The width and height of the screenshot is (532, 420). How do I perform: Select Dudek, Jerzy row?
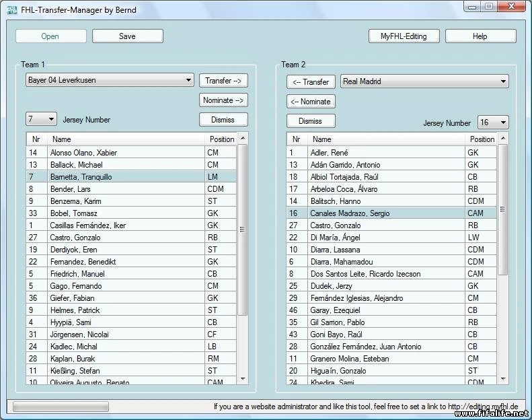click(392, 286)
